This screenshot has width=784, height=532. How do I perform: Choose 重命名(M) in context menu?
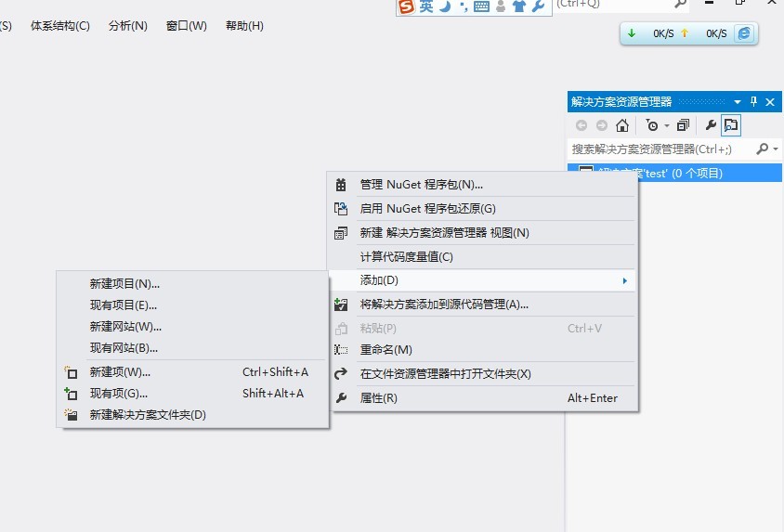482,350
